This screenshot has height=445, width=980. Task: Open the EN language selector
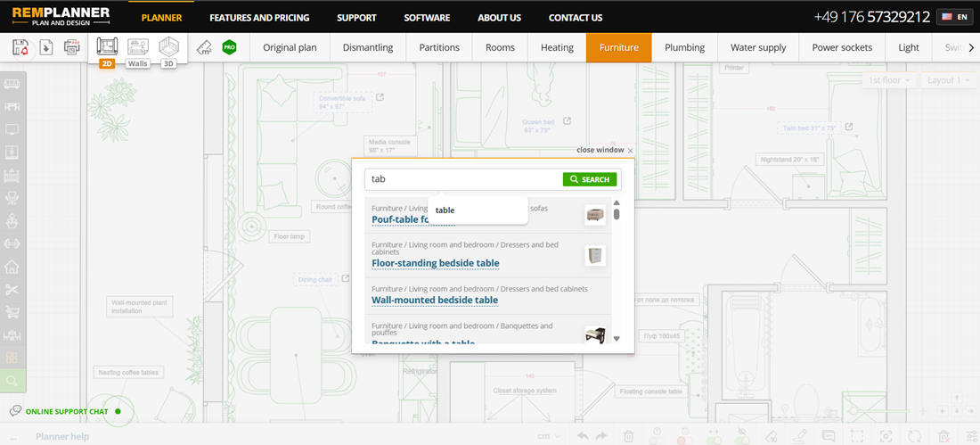[954, 17]
